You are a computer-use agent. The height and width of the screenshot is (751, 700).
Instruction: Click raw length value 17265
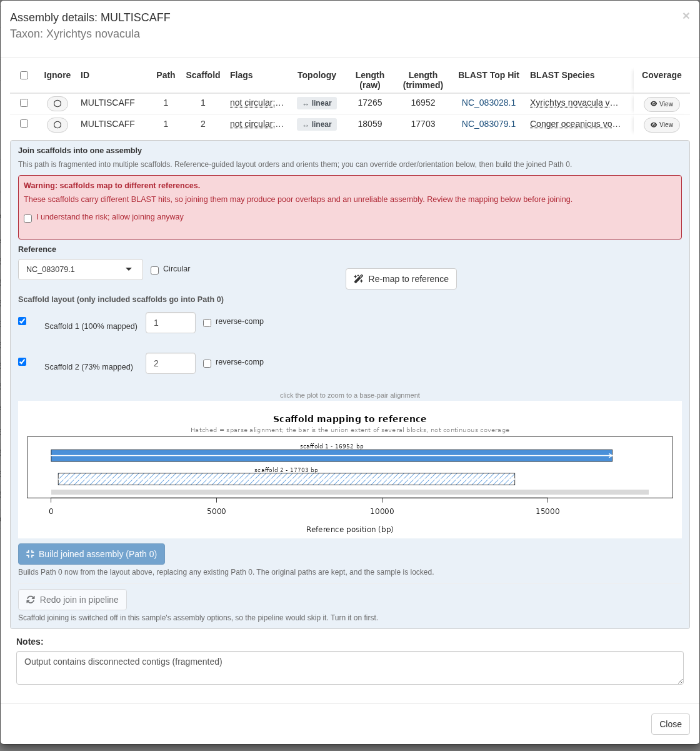(370, 103)
